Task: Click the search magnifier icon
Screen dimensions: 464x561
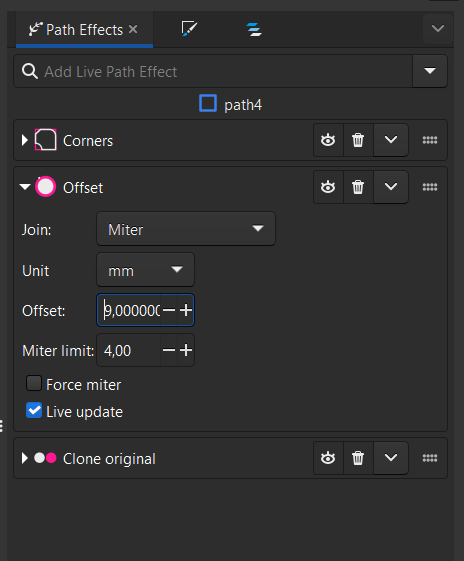Action: click(30, 71)
